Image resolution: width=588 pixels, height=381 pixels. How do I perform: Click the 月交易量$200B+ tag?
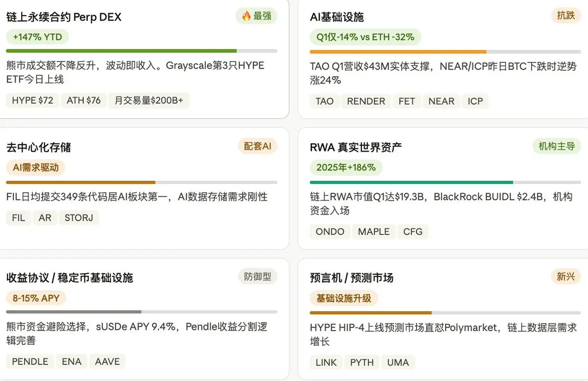149,101
